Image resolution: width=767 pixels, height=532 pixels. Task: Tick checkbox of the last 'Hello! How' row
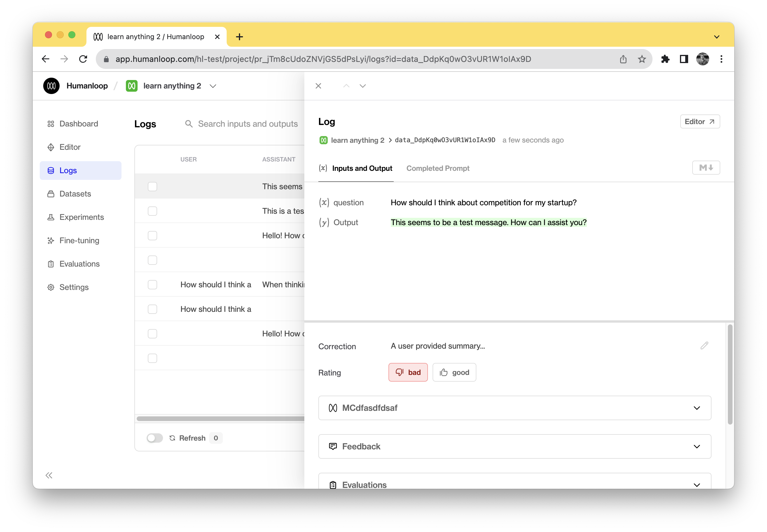coord(152,333)
